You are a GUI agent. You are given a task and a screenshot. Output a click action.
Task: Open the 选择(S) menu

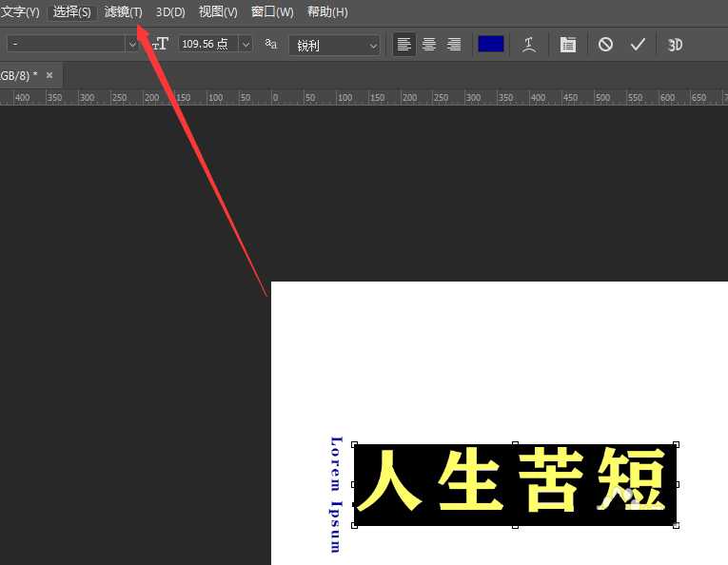72,12
